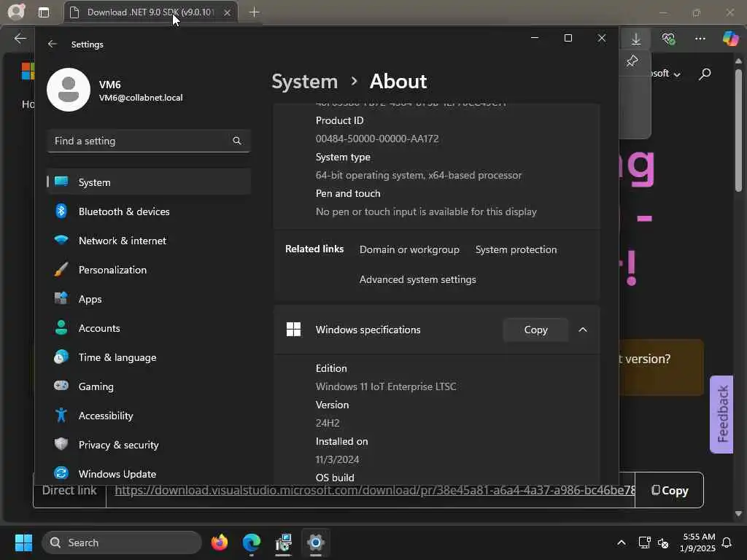Click the Edge profile icon
This screenshot has width=747, height=560.
[x=16, y=12]
